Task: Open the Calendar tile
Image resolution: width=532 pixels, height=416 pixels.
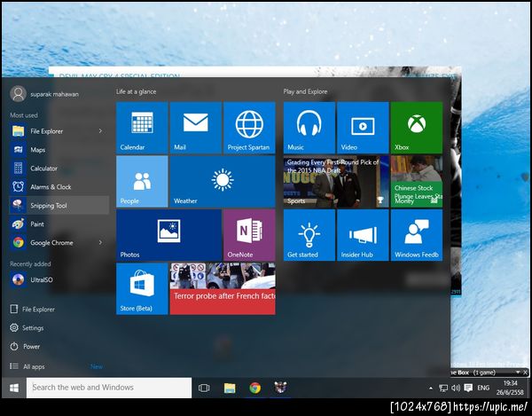Action: [x=142, y=128]
